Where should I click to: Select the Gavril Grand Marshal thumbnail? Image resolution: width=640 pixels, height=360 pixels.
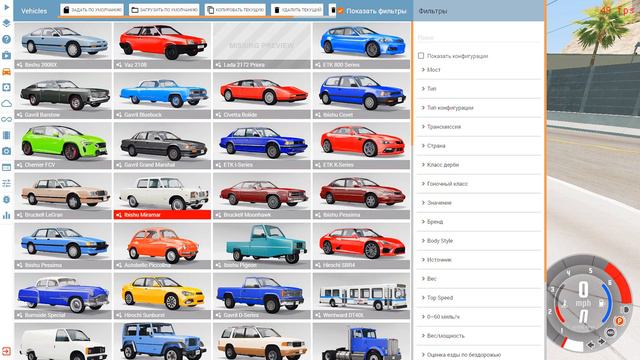pyautogui.click(x=162, y=145)
